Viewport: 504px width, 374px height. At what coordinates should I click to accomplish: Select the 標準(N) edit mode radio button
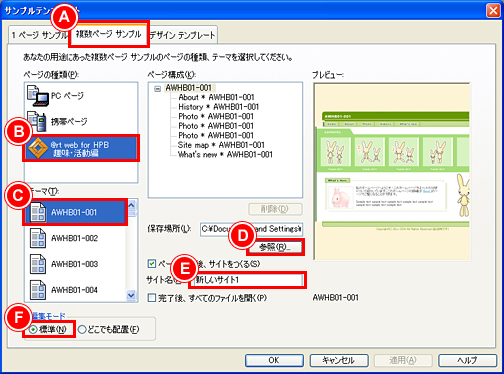tap(33, 330)
